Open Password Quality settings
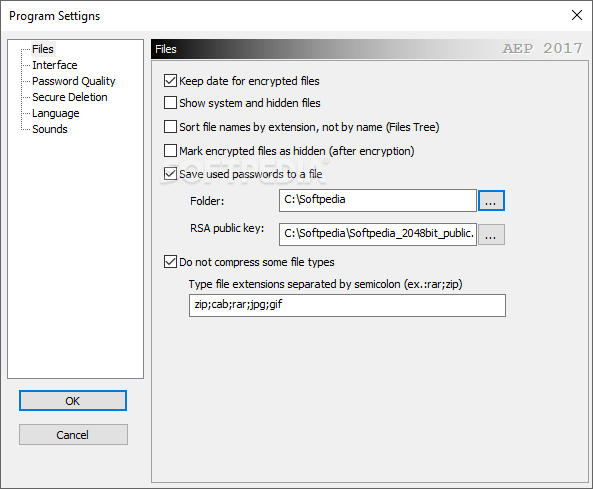Screen dimensions: 593x489 (73, 81)
